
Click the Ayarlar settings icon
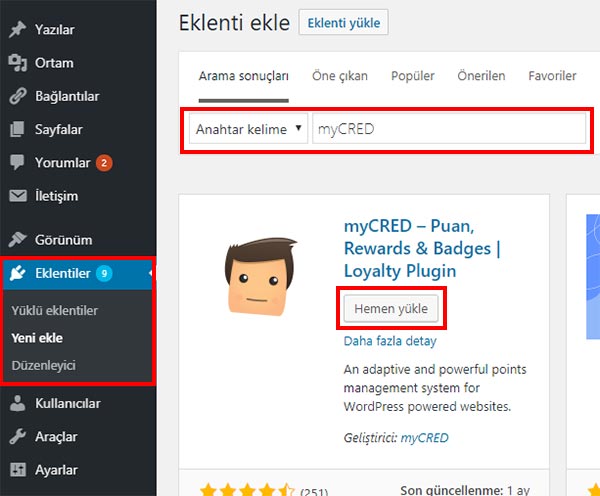[x=18, y=470]
